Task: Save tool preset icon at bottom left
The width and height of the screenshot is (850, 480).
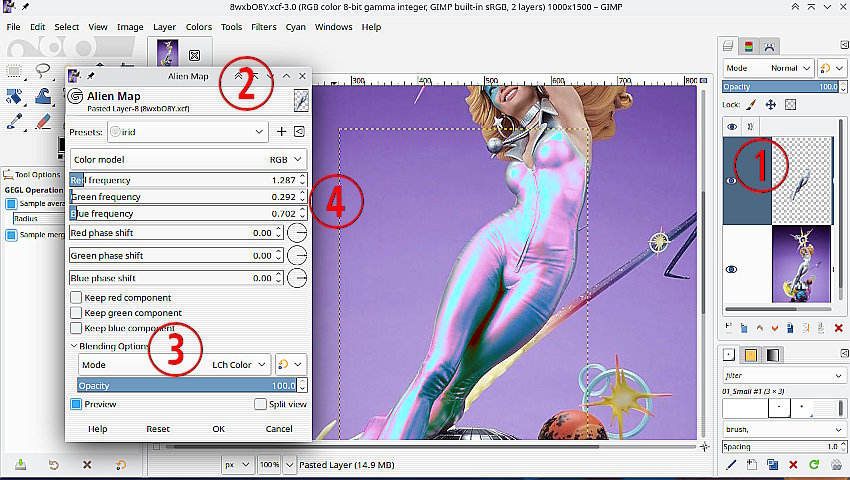Action: (x=21, y=465)
